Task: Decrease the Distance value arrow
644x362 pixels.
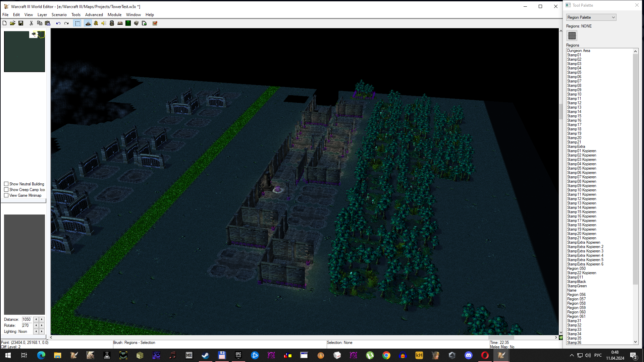Action: pos(36,319)
